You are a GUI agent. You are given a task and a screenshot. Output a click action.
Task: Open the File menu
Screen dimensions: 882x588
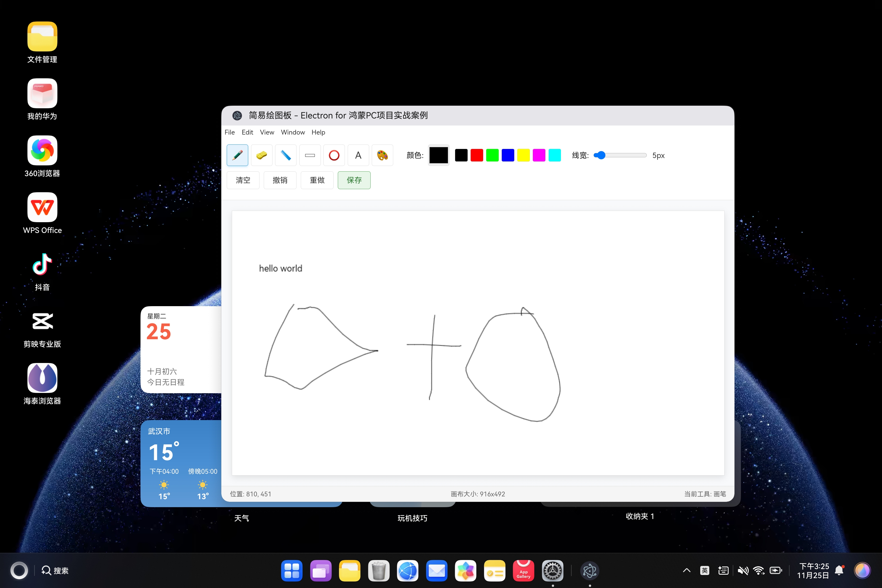tap(230, 132)
